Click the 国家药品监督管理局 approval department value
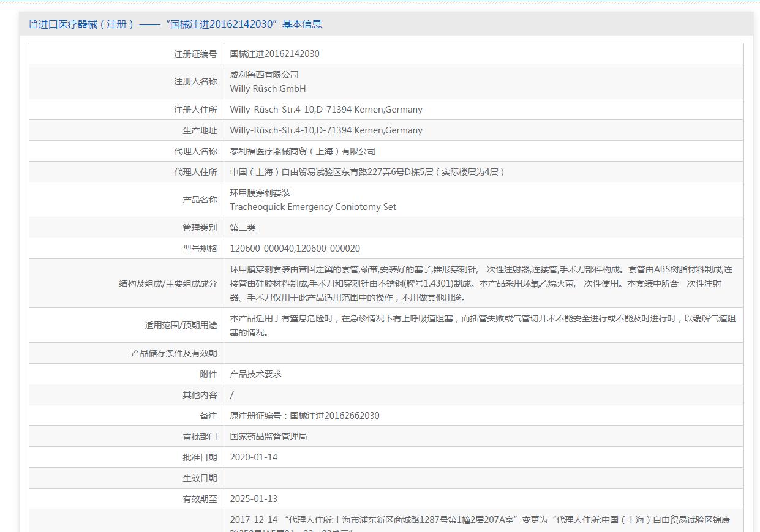This screenshot has width=760, height=532. pyautogui.click(x=268, y=436)
